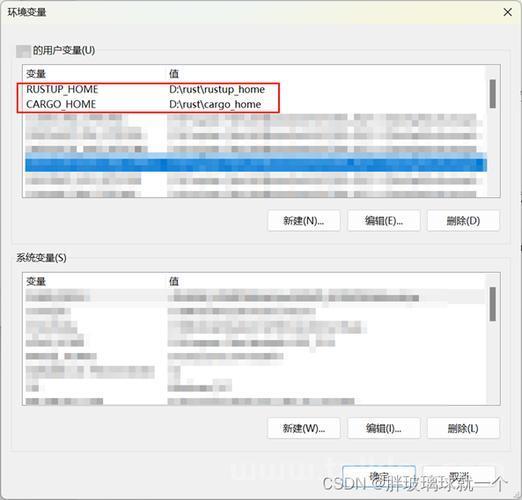Viewport: 522px width, 500px height.
Task: Select the RUSTUP_HOME user variable row
Action: point(256,89)
